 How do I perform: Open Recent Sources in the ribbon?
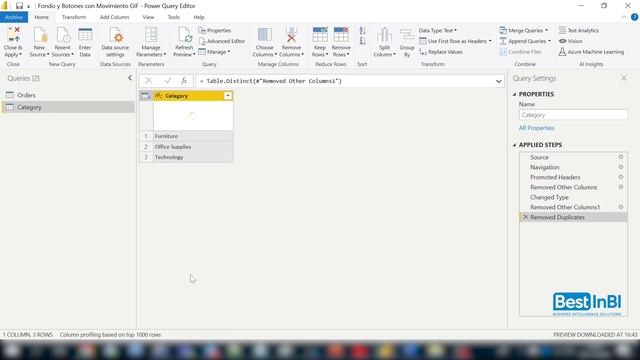62,42
